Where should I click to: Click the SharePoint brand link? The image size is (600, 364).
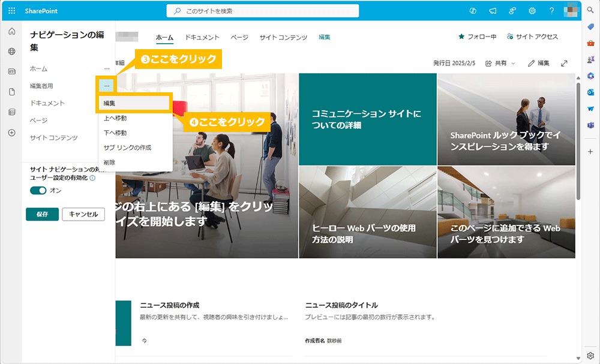pyautogui.click(x=41, y=11)
